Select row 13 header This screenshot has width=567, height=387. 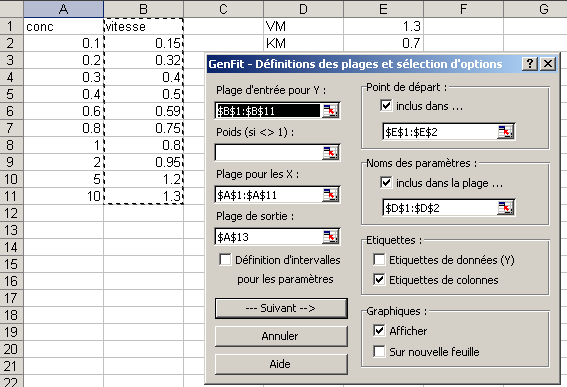[12, 230]
